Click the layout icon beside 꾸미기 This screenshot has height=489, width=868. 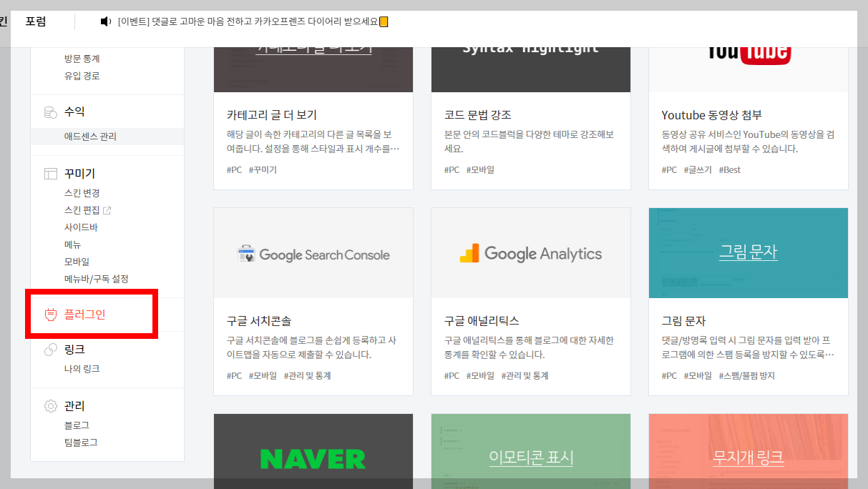51,174
